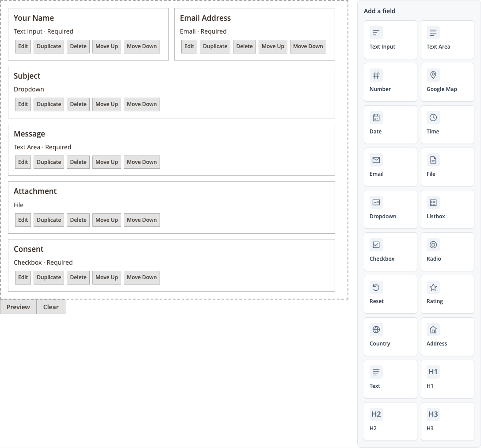Select the Consent heading text
The image size is (481, 448).
tap(29, 249)
